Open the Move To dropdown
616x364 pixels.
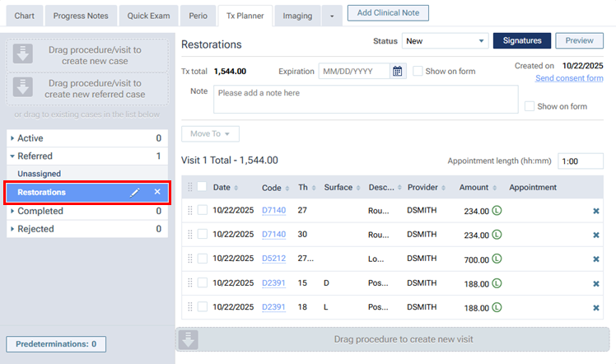[x=210, y=133]
